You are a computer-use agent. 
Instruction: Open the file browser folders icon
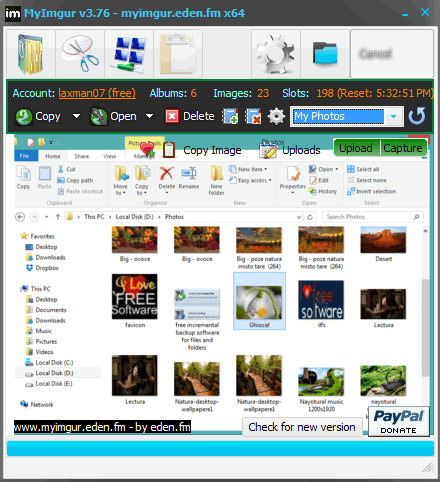31,54
